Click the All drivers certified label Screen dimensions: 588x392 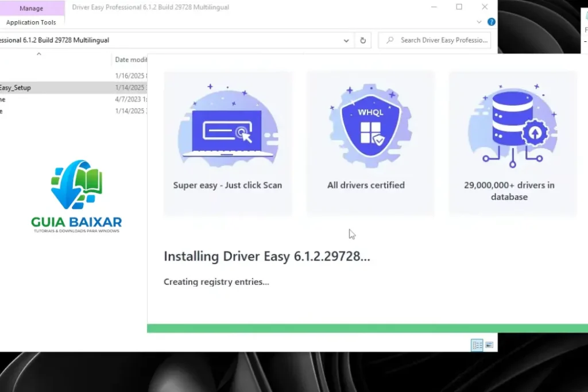(x=366, y=185)
